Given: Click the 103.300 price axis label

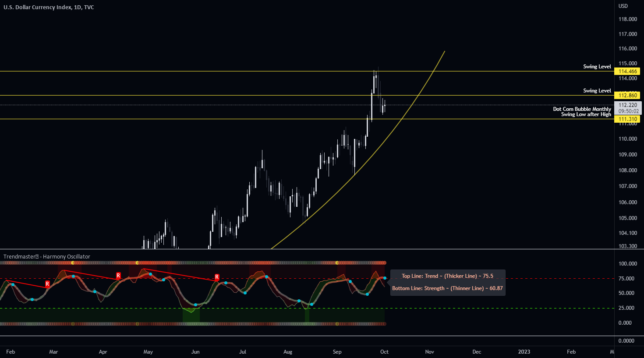Looking at the screenshot, I should [628, 246].
